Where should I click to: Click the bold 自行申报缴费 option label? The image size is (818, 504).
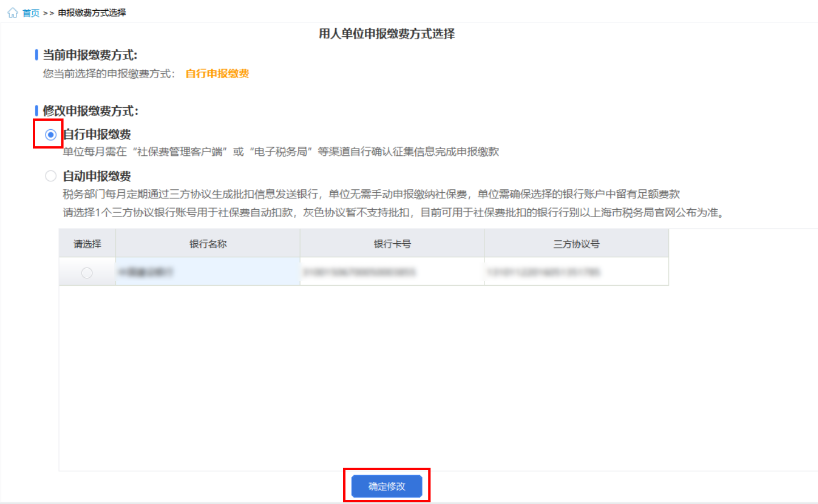tap(97, 134)
